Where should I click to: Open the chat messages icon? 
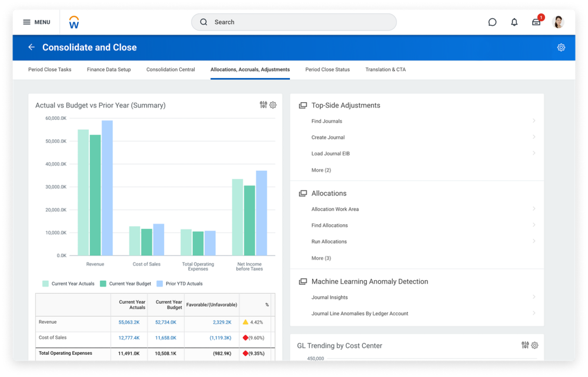click(x=492, y=22)
